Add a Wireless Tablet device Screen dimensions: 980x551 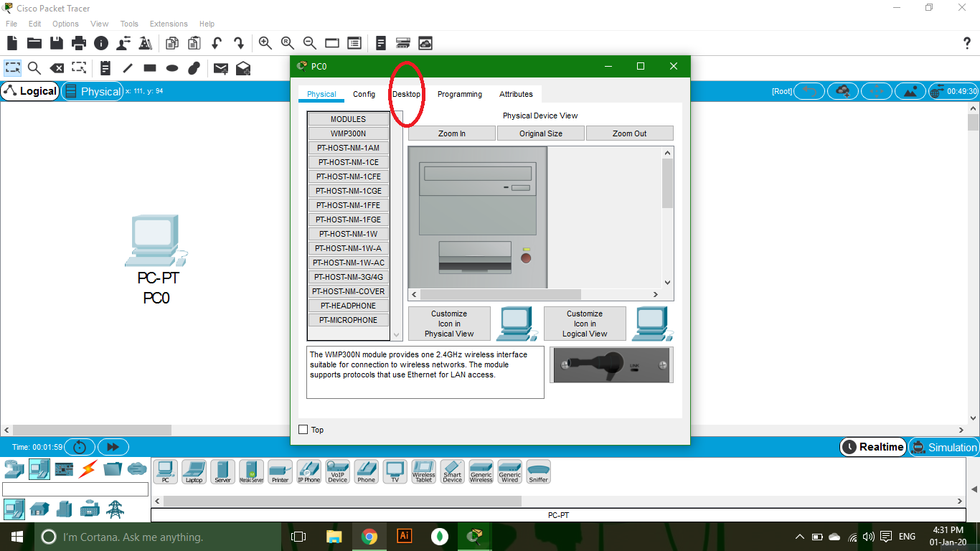(x=423, y=472)
